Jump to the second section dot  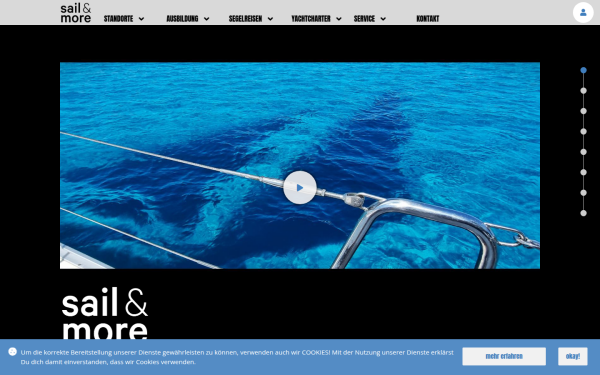tap(583, 91)
